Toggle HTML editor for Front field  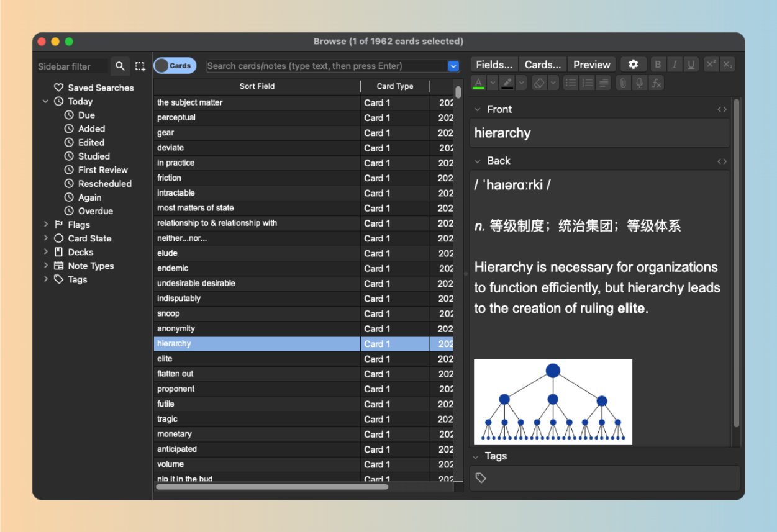click(x=722, y=109)
